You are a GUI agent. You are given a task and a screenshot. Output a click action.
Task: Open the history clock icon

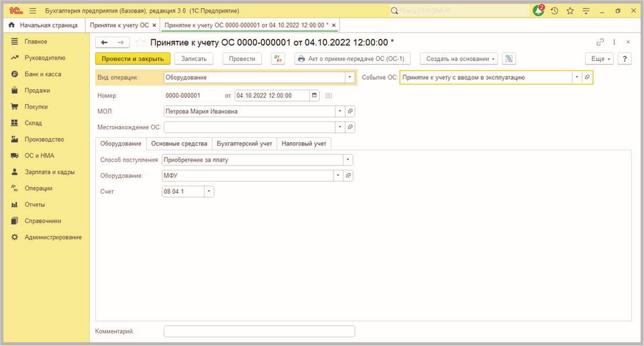pyautogui.click(x=555, y=11)
